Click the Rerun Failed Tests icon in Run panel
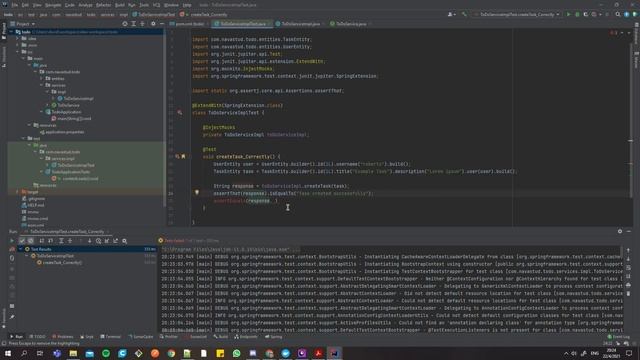This screenshot has width=640, height=360. pyautogui.click(x=12, y=249)
